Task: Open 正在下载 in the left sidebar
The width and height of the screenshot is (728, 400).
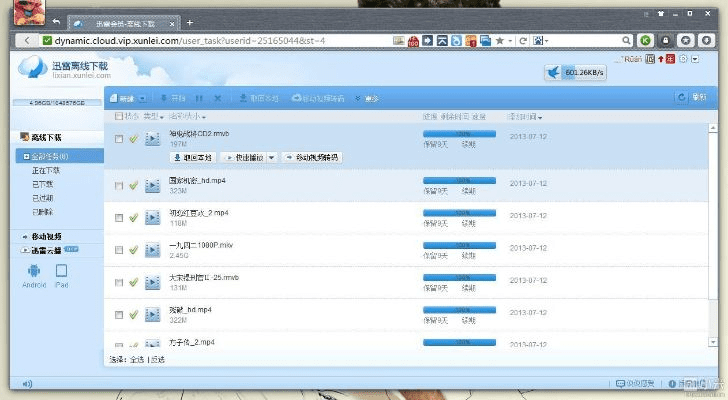Action: coord(45,171)
